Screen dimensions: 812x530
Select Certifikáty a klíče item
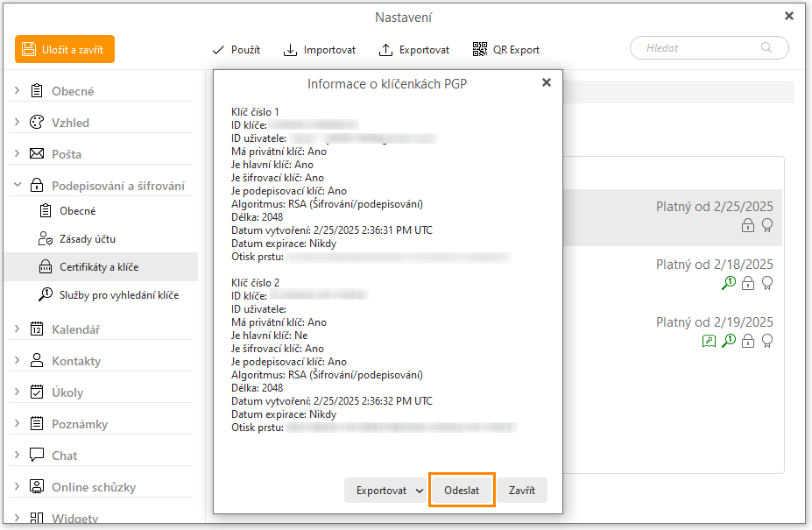pyautogui.click(x=98, y=267)
